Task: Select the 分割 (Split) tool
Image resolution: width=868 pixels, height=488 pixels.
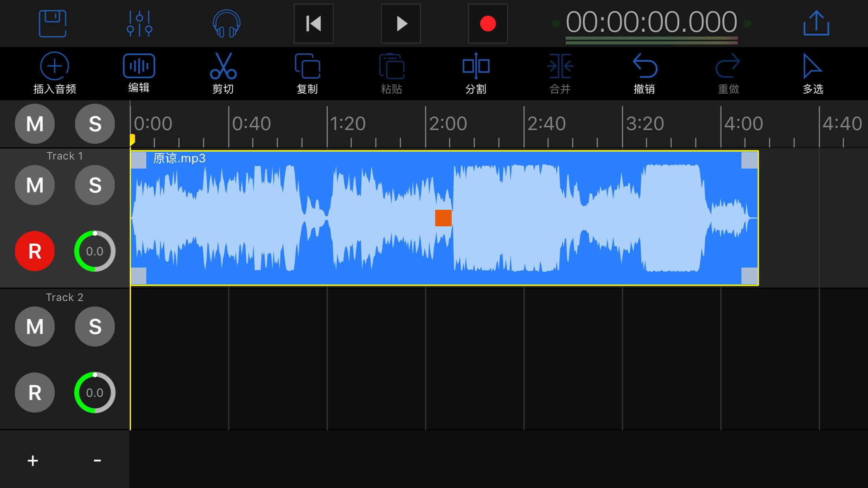Action: [x=476, y=73]
